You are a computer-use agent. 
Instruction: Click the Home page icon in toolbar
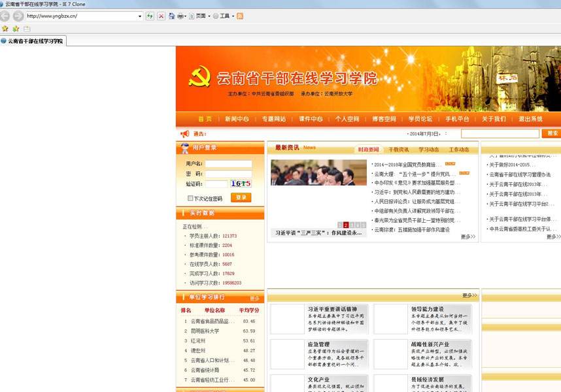point(172,16)
